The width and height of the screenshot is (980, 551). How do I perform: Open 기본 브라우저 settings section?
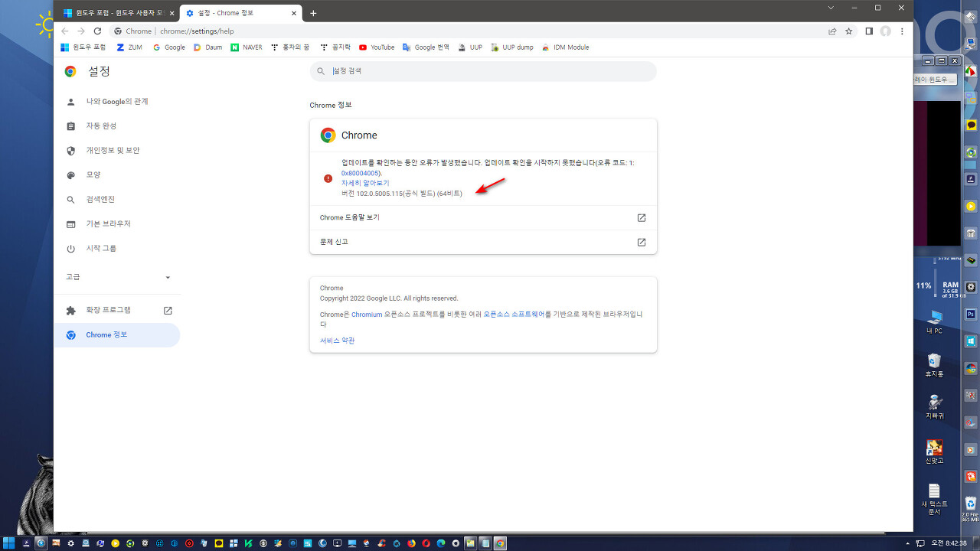pos(117,224)
